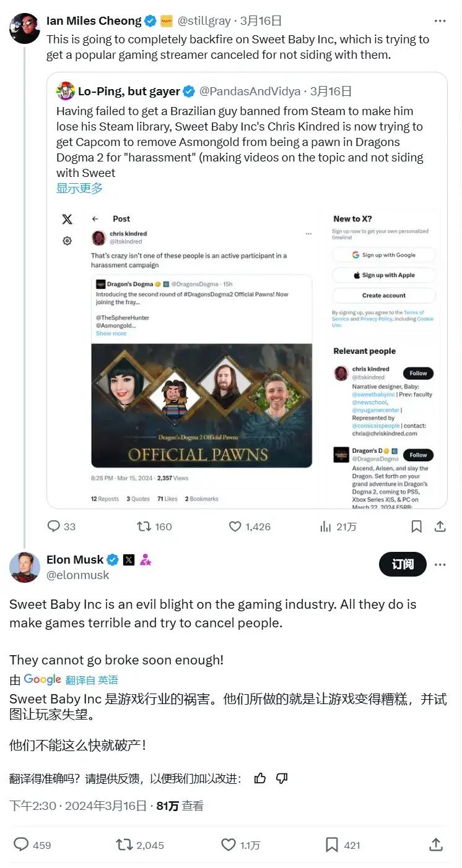The width and height of the screenshot is (462, 868).
Task: Share Ian Miles Cheong's post
Action: 440,526
